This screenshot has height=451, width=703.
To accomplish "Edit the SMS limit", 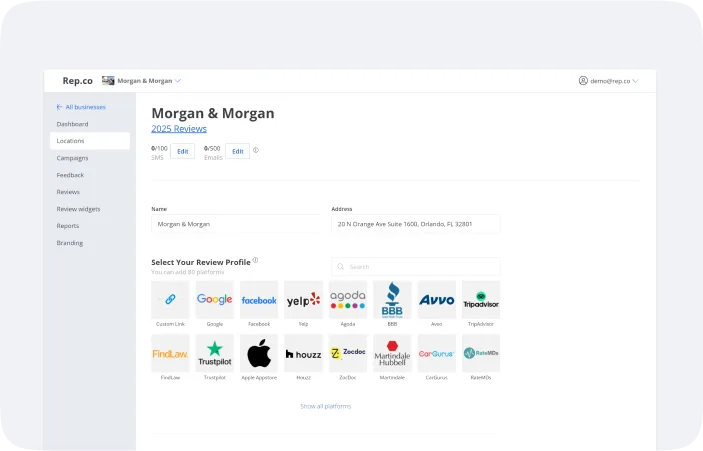I will pos(182,152).
